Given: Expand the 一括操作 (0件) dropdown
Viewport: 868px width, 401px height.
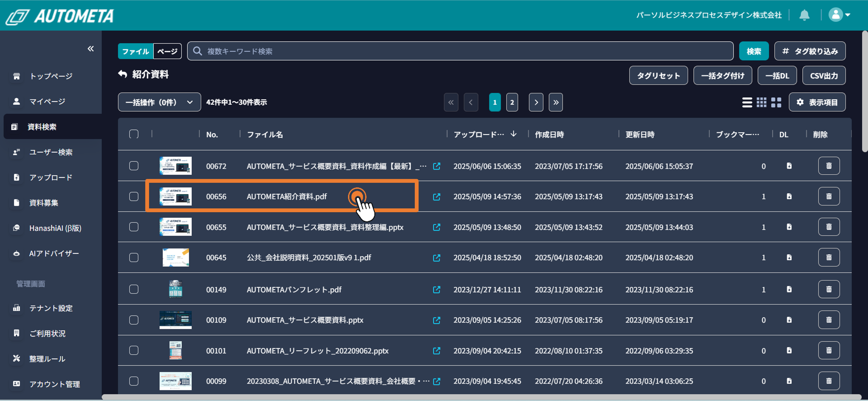Looking at the screenshot, I should pos(159,102).
